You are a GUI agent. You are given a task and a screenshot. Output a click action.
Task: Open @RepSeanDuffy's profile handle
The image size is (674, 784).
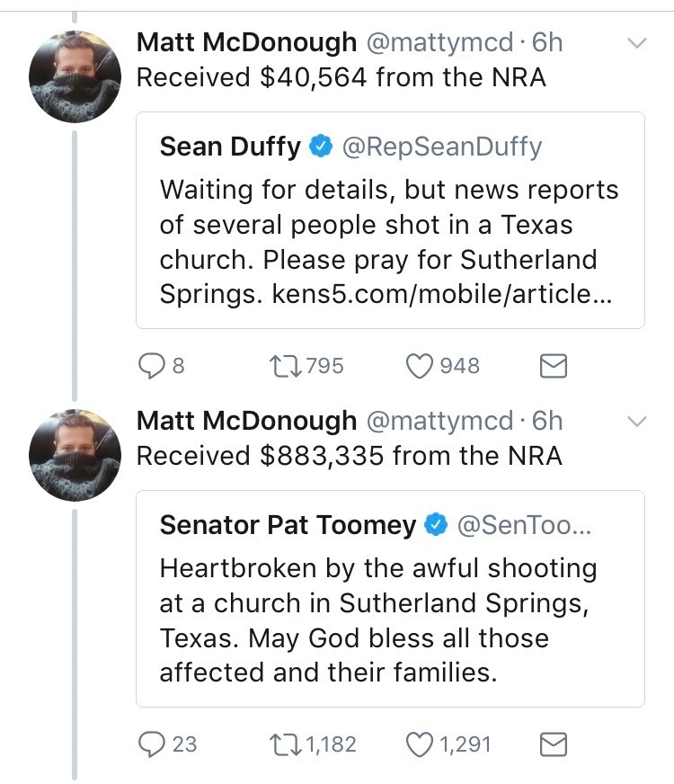point(440,147)
